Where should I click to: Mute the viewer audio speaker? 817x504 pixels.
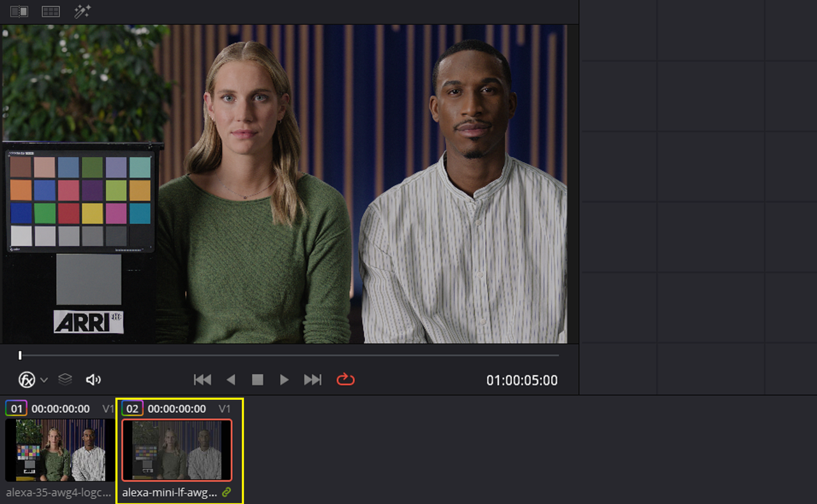93,380
